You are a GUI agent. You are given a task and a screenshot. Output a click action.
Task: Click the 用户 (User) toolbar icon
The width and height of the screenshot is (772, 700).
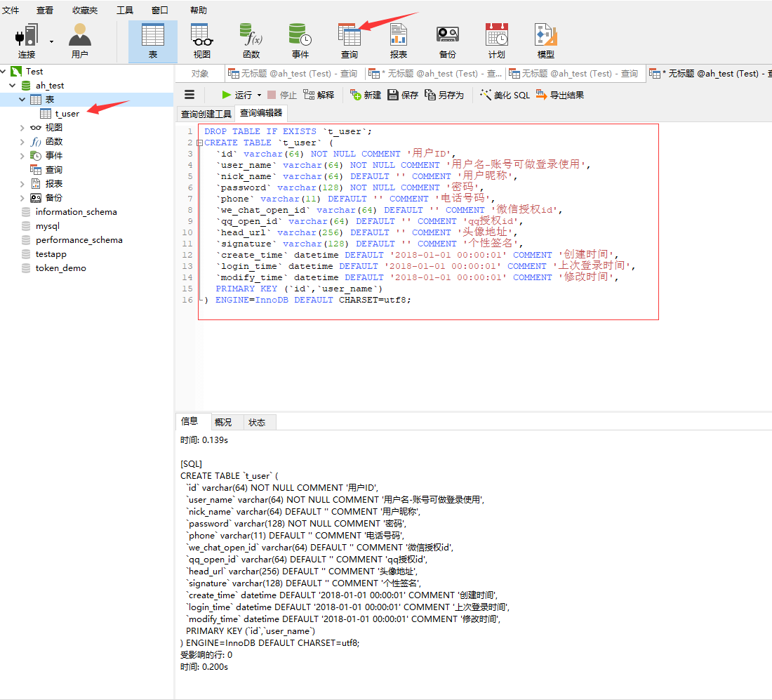pos(80,41)
